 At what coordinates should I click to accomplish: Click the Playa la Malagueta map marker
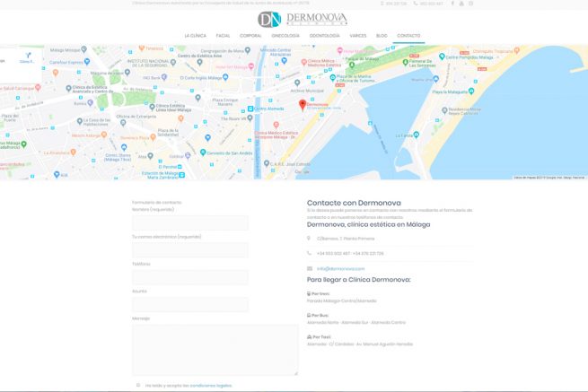click(x=471, y=91)
